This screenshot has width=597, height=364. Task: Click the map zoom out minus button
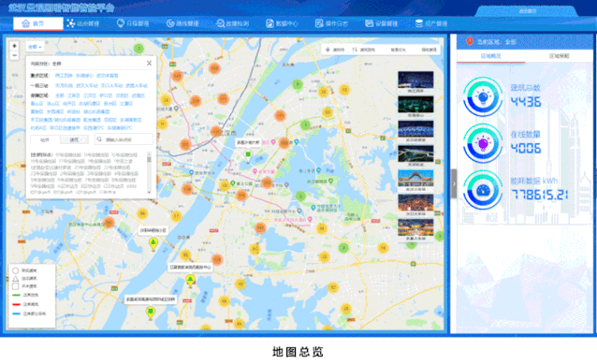coord(14,55)
